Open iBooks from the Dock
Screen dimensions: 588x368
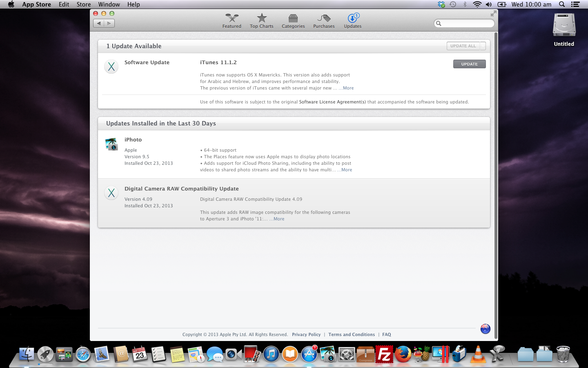tap(290, 354)
